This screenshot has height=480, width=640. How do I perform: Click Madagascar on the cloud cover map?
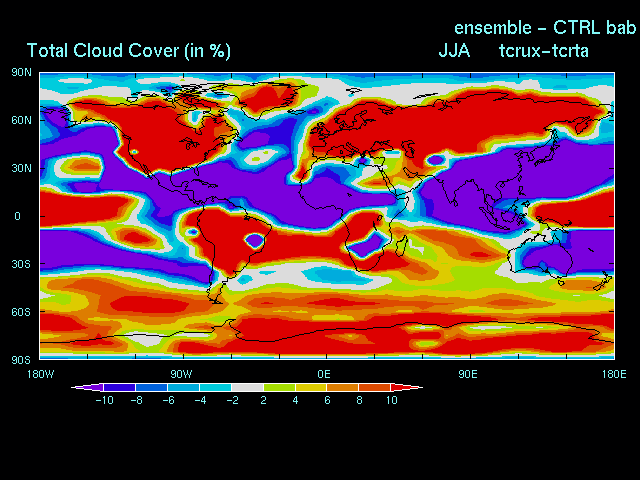pos(402,246)
